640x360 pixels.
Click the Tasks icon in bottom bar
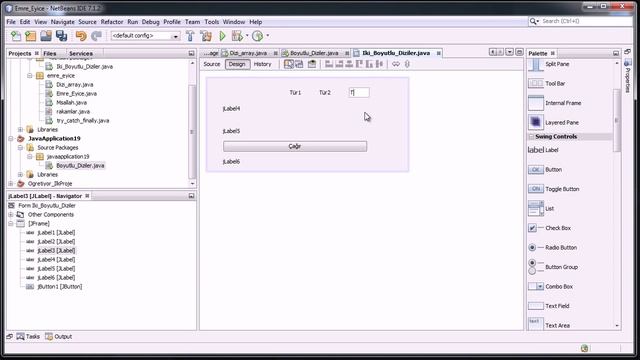pos(28,337)
